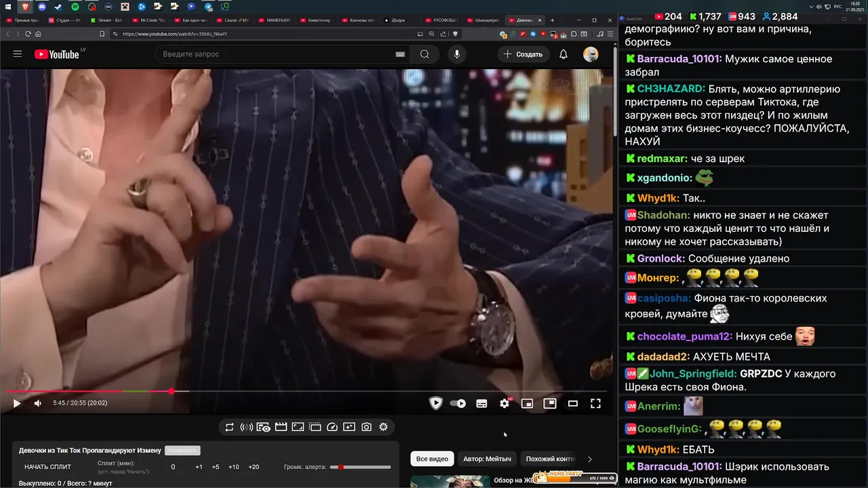Toggle subtitles in the video player
This screenshot has width=868, height=488.
click(x=481, y=403)
